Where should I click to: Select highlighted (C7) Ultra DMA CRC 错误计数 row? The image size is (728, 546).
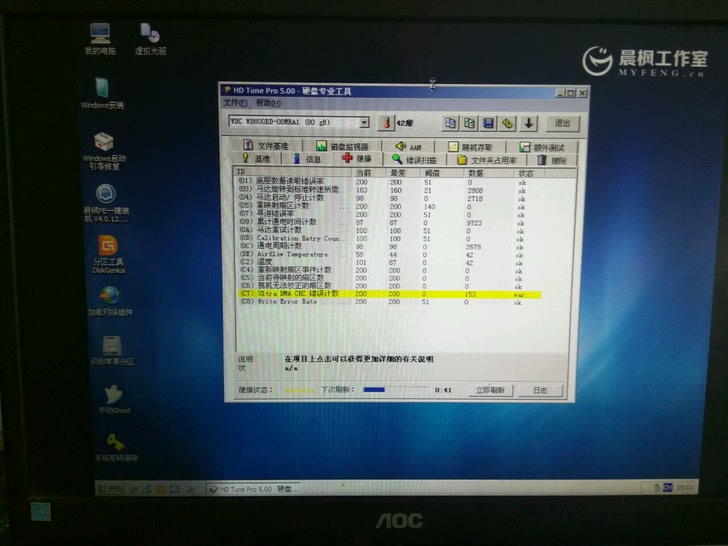pos(389,294)
